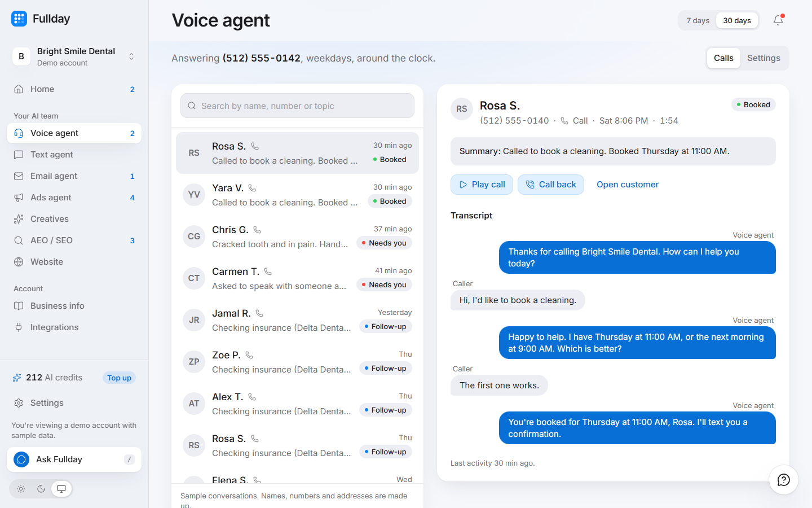Open the notifications bell

(778, 20)
